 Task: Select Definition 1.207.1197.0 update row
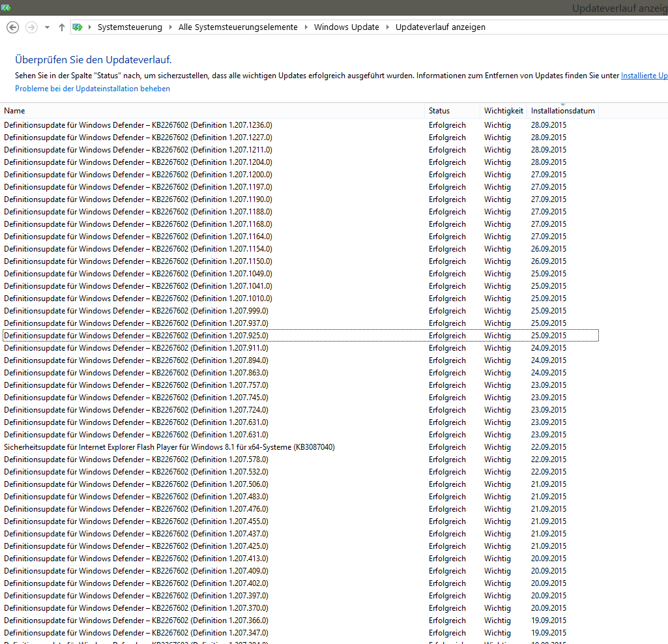[300, 187]
